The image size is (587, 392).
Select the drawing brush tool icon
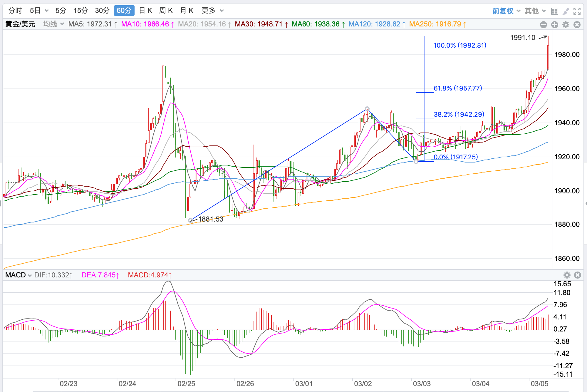[x=566, y=11]
